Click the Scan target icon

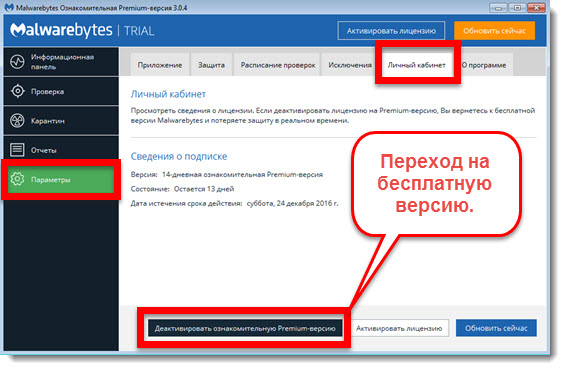tap(17, 91)
